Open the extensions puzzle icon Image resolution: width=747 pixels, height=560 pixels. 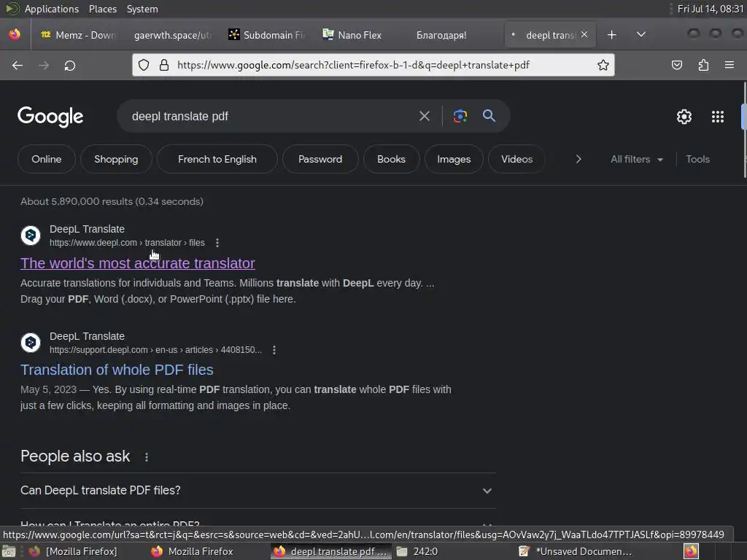[703, 65]
